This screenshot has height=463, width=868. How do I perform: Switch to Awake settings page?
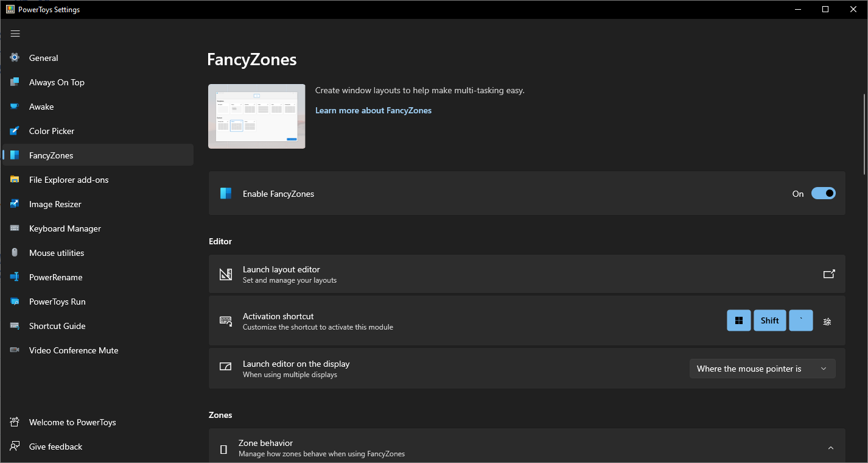[x=98, y=107]
